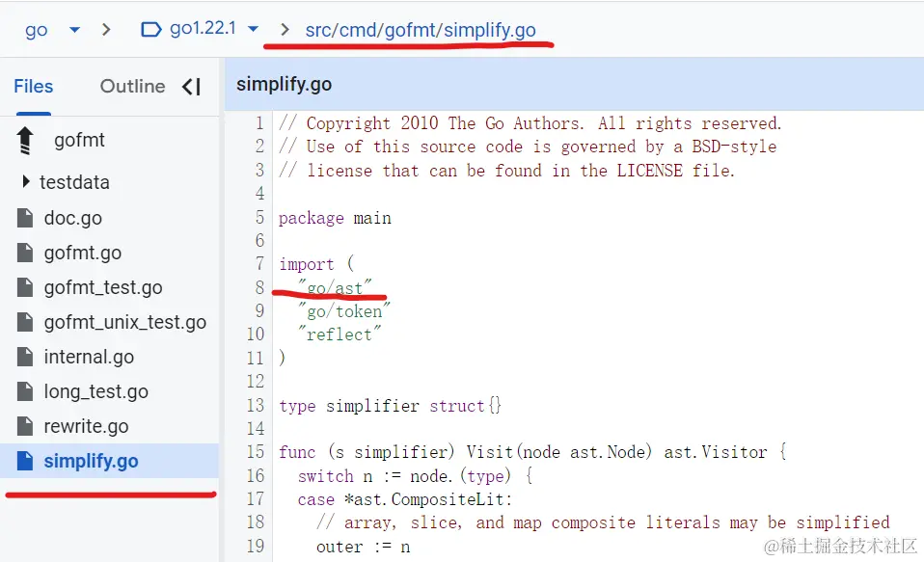Click line number 5 in gutter
The height and width of the screenshot is (562, 924).
(259, 218)
